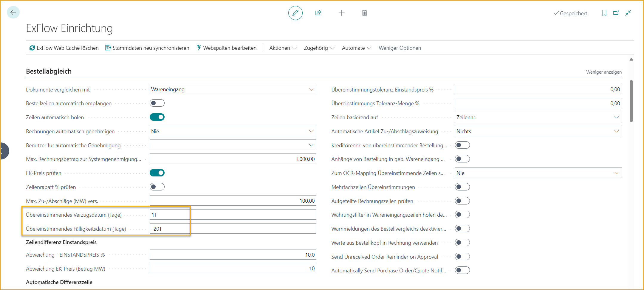Viewport: 644px width, 290px height.
Task: Toggle Warnmeldungen des Bestellvergleichs deaktivieren
Action: [x=462, y=229]
